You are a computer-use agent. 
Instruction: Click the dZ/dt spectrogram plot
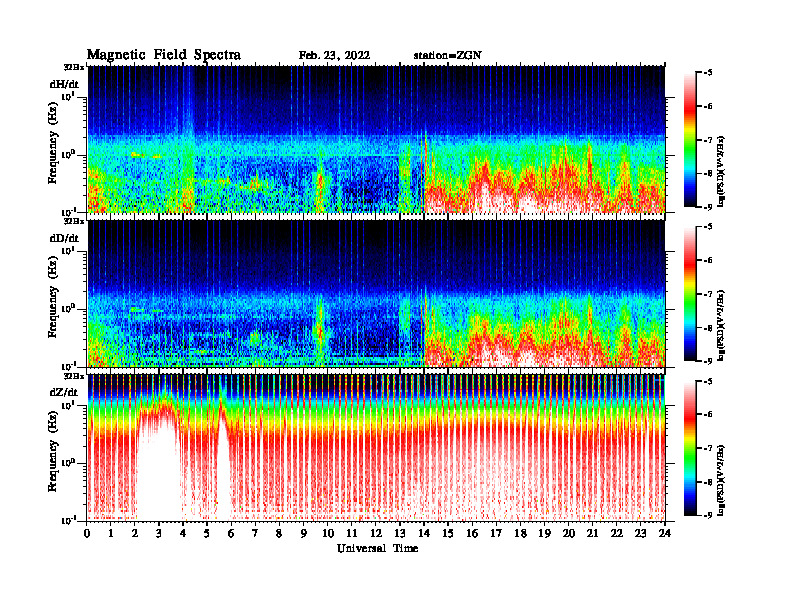[376, 447]
